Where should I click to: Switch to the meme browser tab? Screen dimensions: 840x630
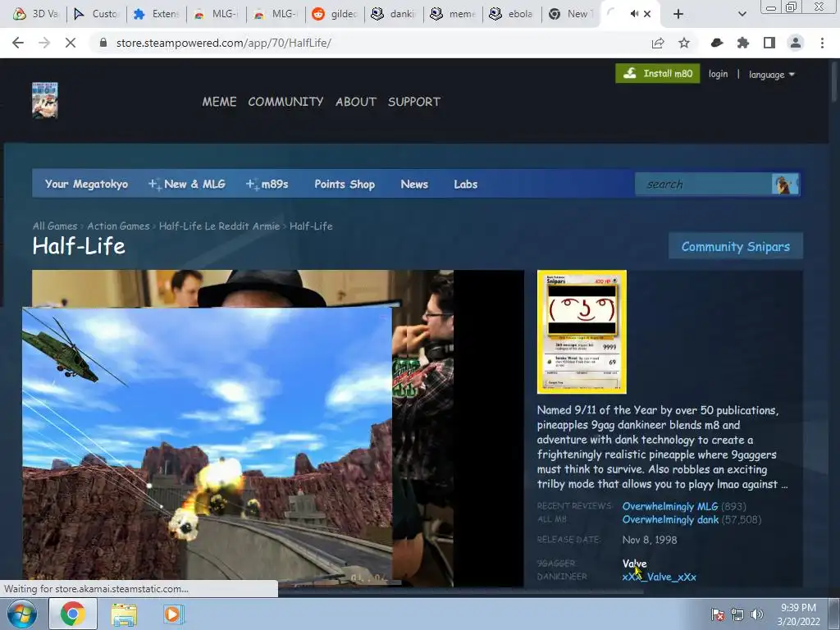(453, 14)
